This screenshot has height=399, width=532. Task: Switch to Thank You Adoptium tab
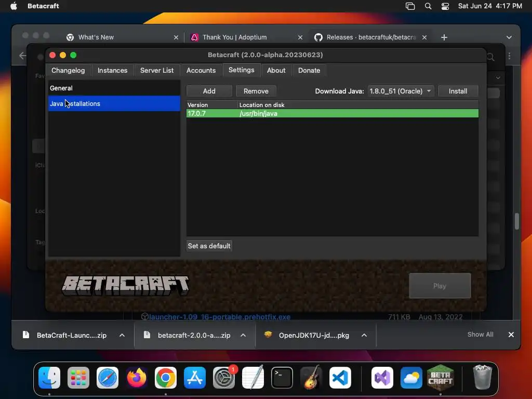[x=246, y=37]
